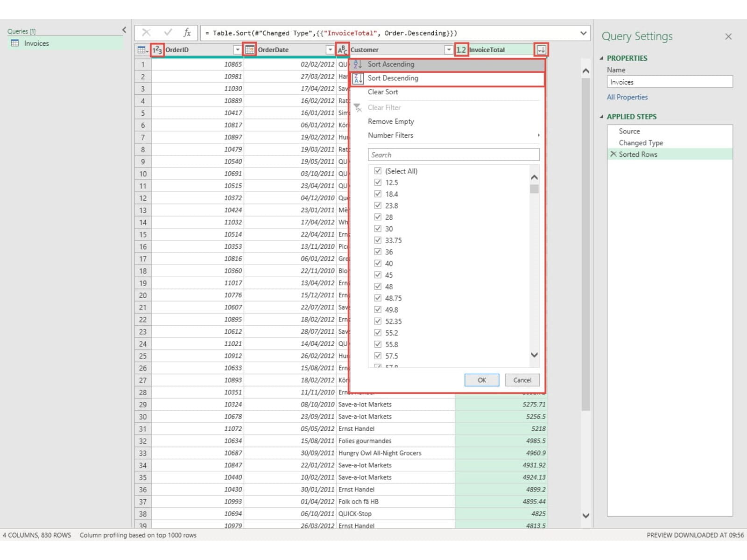This screenshot has height=560, width=747.
Task: Open the OrderID column filter dropdown
Action: pyautogui.click(x=237, y=50)
